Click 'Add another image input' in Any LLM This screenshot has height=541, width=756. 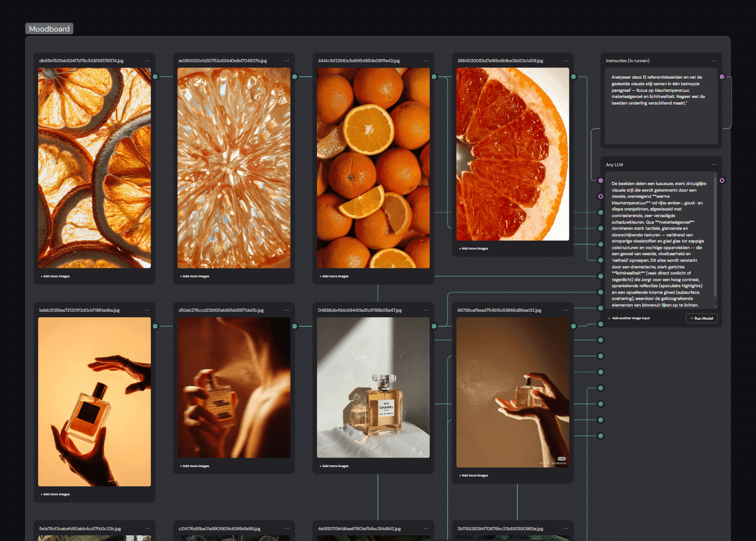(x=629, y=318)
